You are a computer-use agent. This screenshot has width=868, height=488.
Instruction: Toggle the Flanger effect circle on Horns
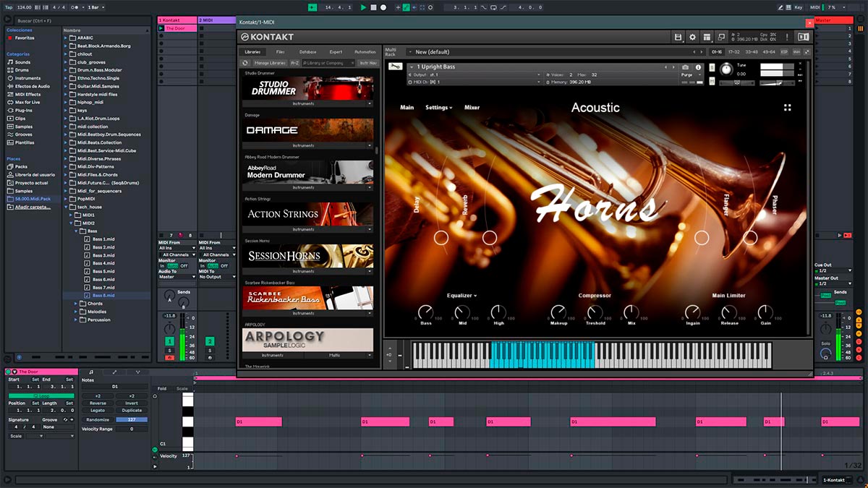pos(702,237)
